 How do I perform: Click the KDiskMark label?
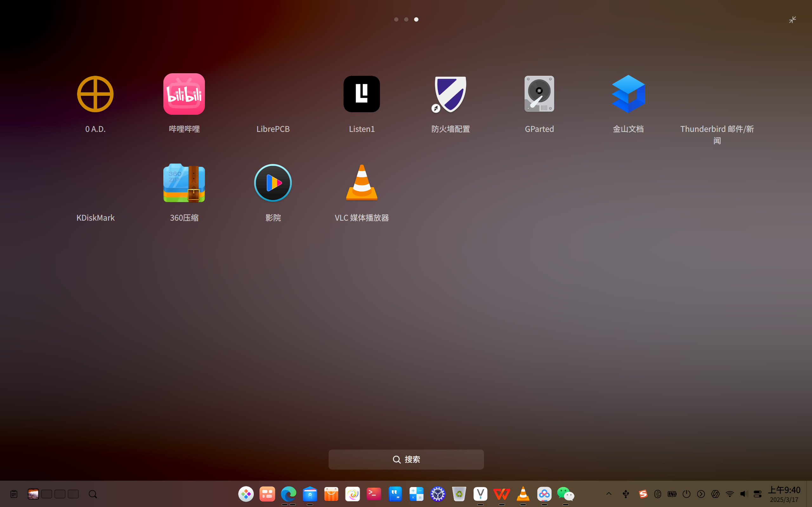point(95,218)
